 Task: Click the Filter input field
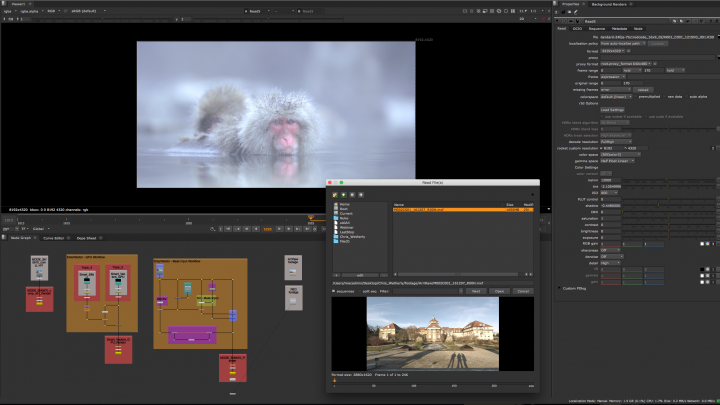[426, 291]
